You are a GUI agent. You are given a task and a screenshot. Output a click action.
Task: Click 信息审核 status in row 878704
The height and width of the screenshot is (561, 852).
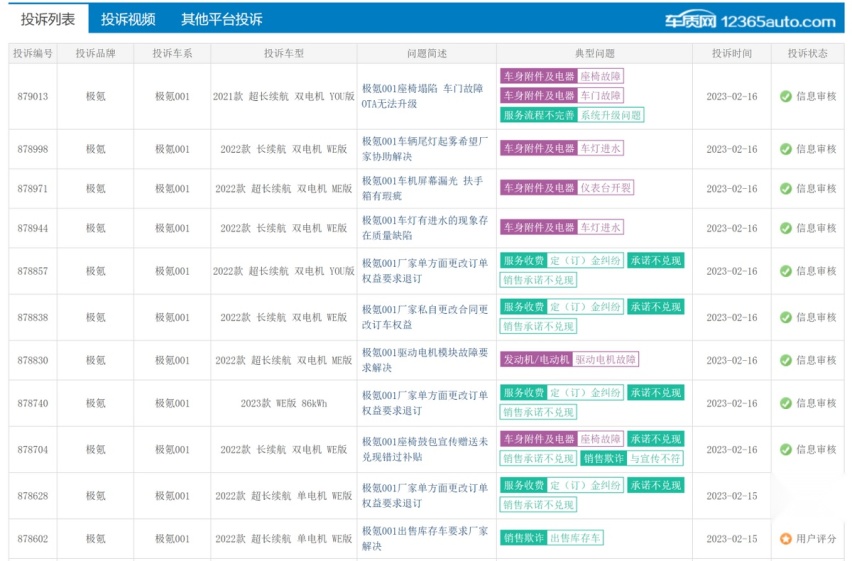pyautogui.click(x=816, y=450)
